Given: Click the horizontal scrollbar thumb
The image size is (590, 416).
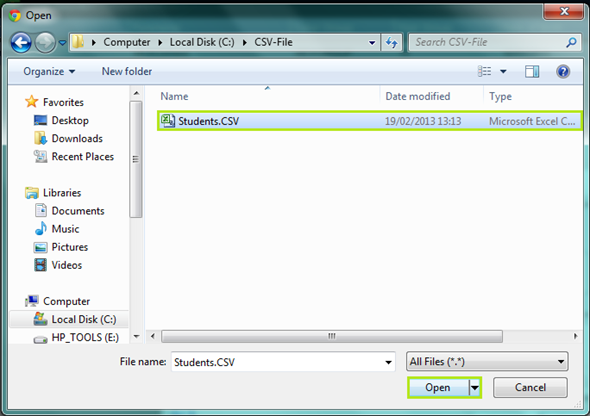Looking at the screenshot, I should coord(332,336).
